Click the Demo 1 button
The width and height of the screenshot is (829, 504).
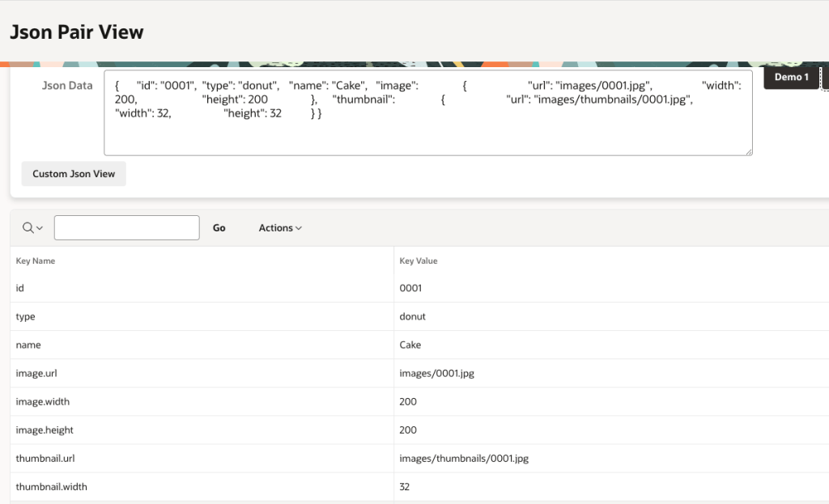[791, 77]
